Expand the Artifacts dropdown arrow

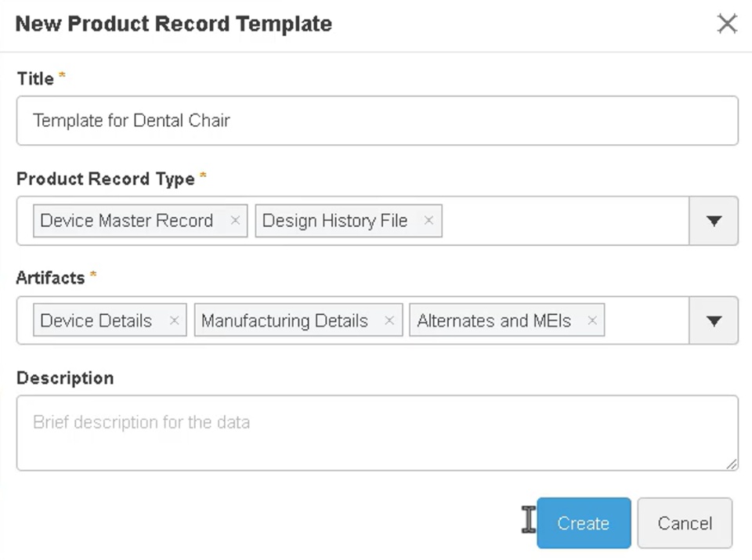[713, 320]
